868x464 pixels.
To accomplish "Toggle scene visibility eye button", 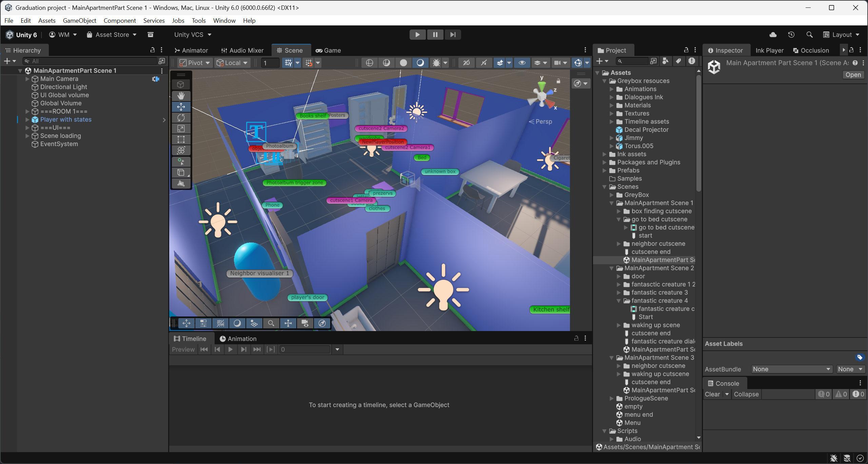I will point(522,63).
